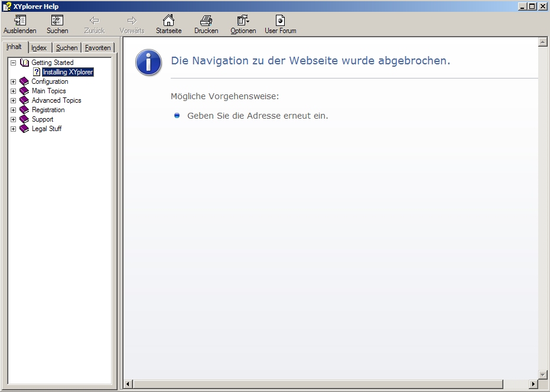550x392 pixels.
Task: Open the User Forum toolbar icon
Action: 279,21
